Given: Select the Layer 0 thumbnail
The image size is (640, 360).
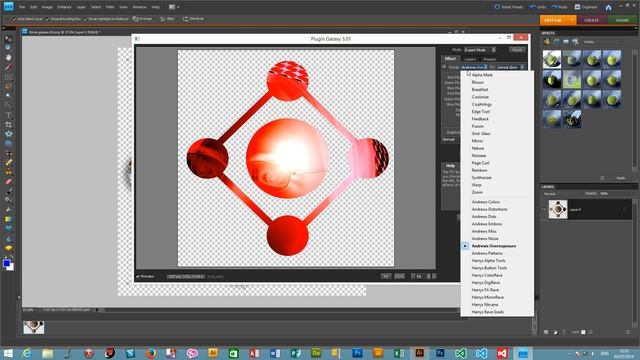Looking at the screenshot, I should click(558, 209).
